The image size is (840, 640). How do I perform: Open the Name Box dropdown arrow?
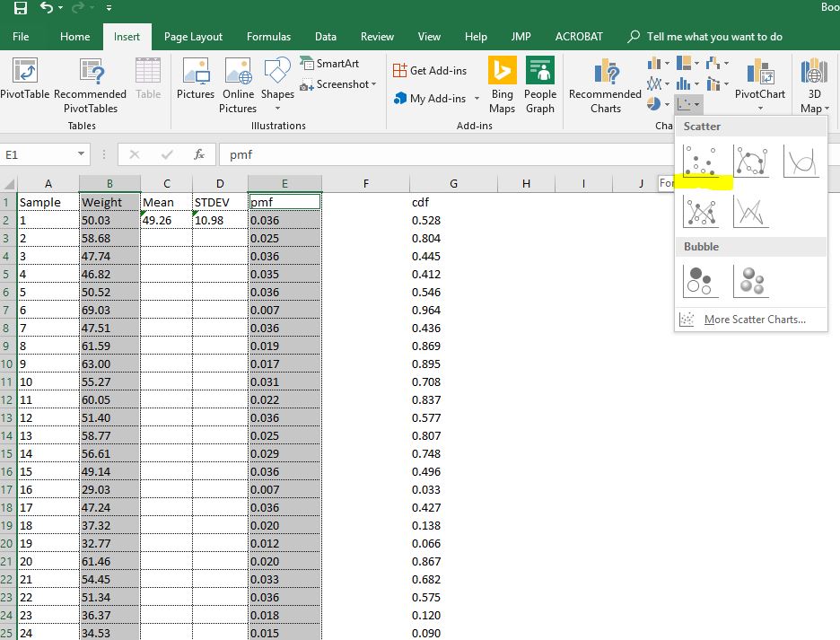[81, 154]
